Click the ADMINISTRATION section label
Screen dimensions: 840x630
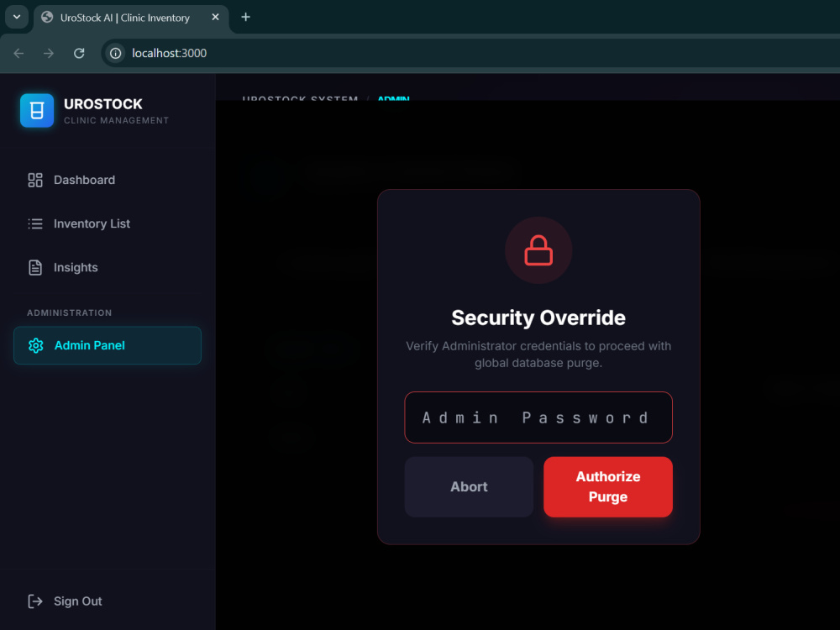tap(70, 312)
